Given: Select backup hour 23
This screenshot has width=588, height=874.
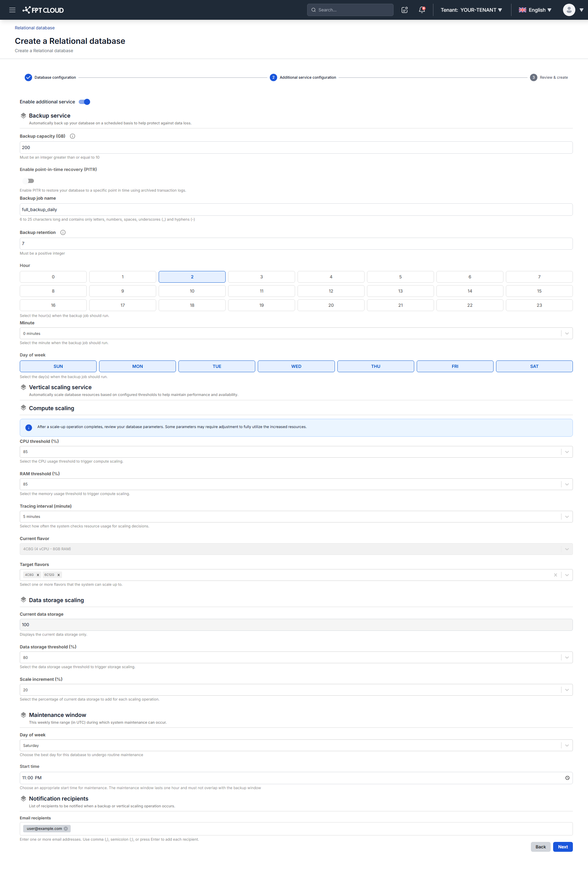Looking at the screenshot, I should click(x=539, y=305).
